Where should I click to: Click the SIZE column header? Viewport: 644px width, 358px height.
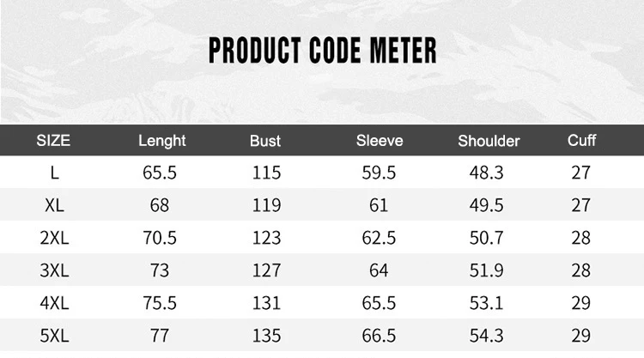tap(53, 141)
